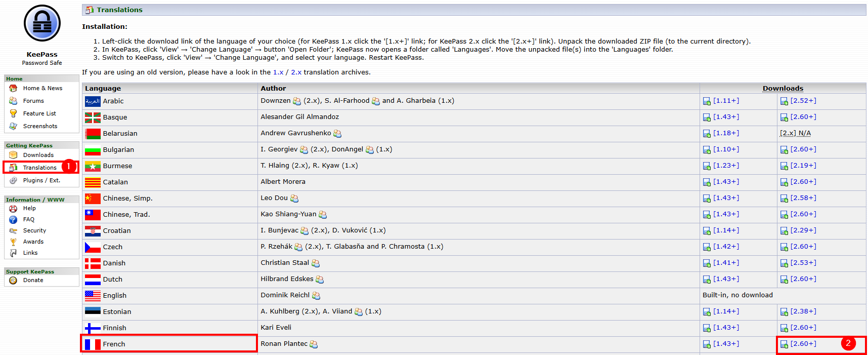Click the French flag icon

point(93,344)
